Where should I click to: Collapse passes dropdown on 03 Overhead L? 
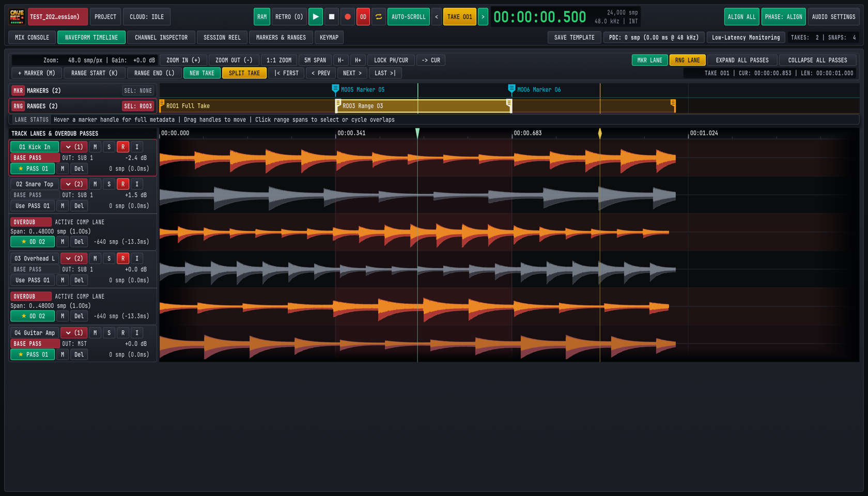[74, 258]
